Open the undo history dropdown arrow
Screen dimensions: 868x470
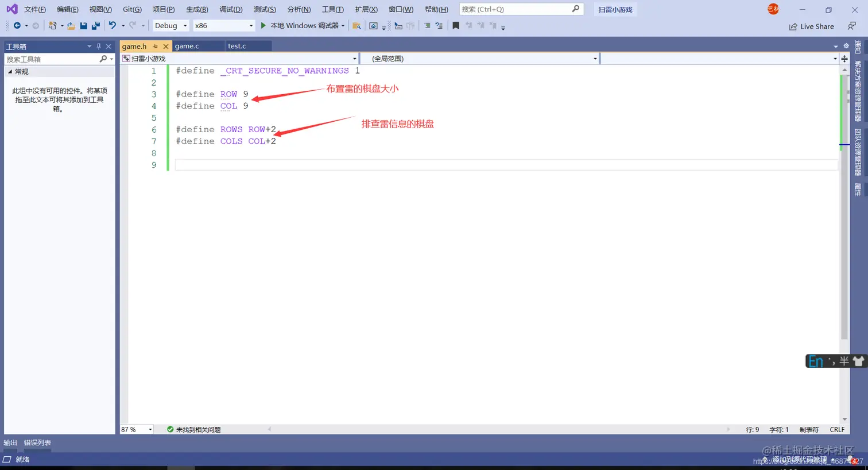(x=123, y=25)
